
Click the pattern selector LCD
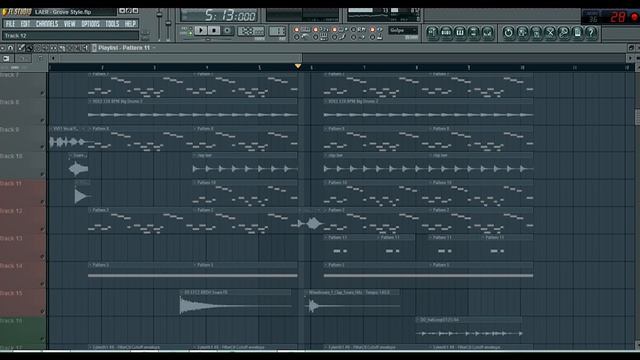277,31
